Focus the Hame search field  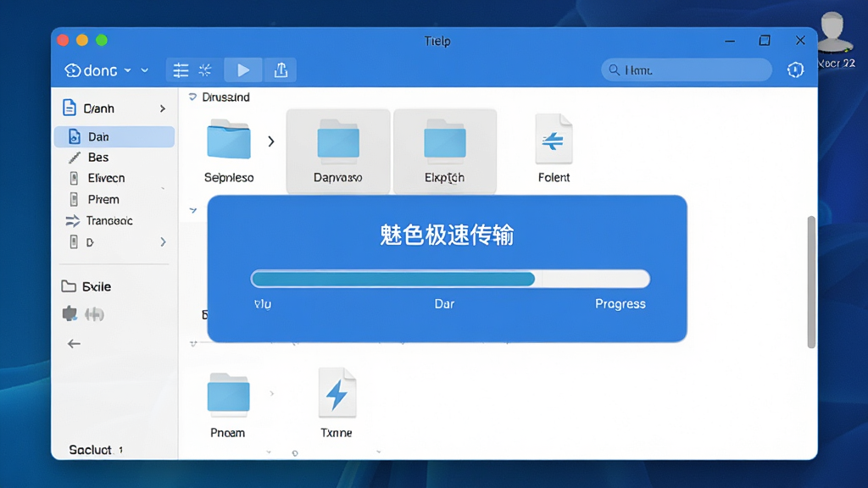pos(687,70)
